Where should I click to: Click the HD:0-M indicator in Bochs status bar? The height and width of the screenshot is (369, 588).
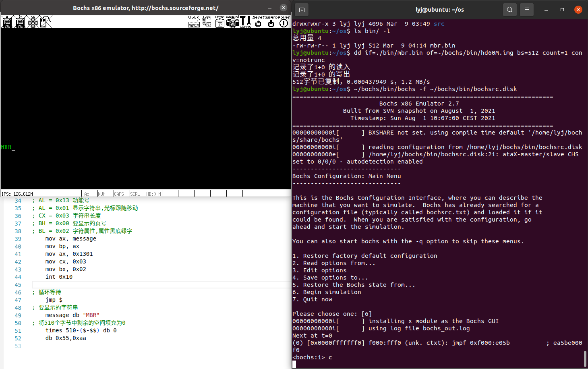(x=153, y=194)
